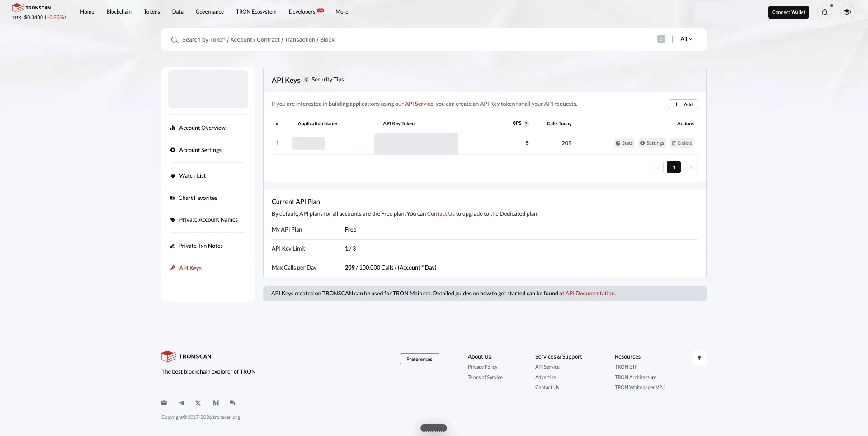The height and width of the screenshot is (436, 868).
Task: Click the My API Plan value Free
Action: pos(350,230)
